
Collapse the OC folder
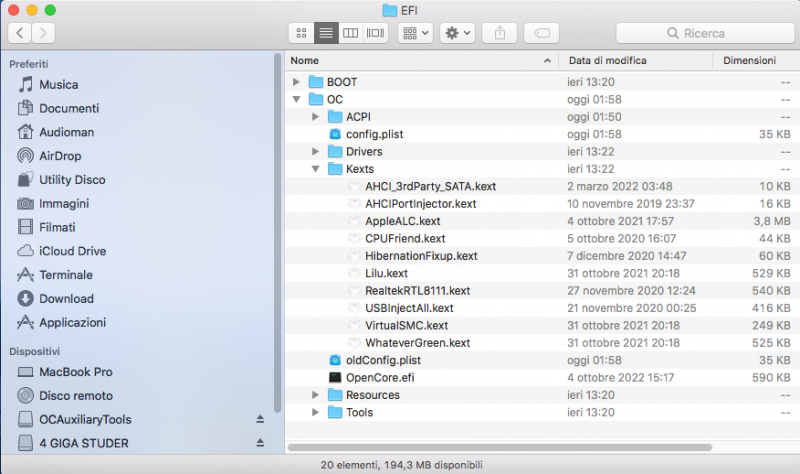point(296,99)
